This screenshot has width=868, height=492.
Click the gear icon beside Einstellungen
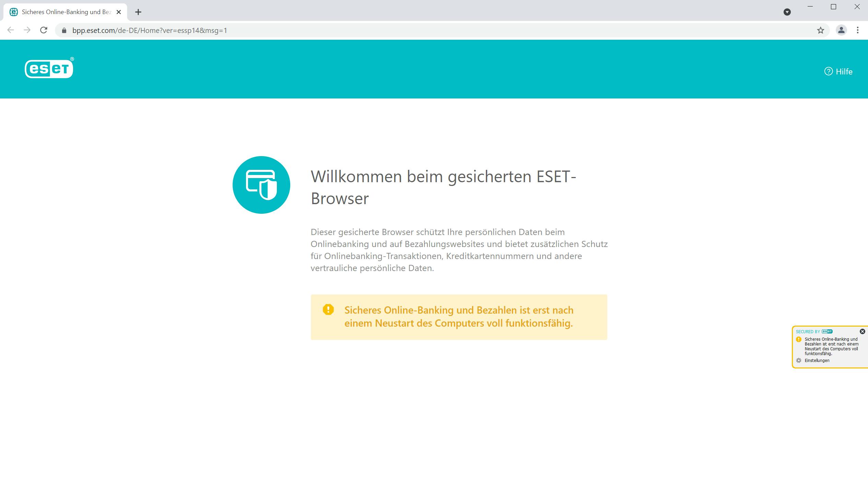click(798, 361)
